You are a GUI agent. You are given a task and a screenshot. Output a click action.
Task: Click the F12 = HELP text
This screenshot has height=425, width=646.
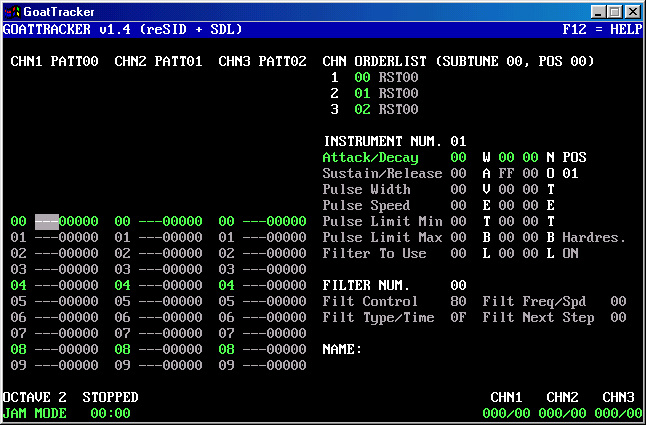point(602,29)
